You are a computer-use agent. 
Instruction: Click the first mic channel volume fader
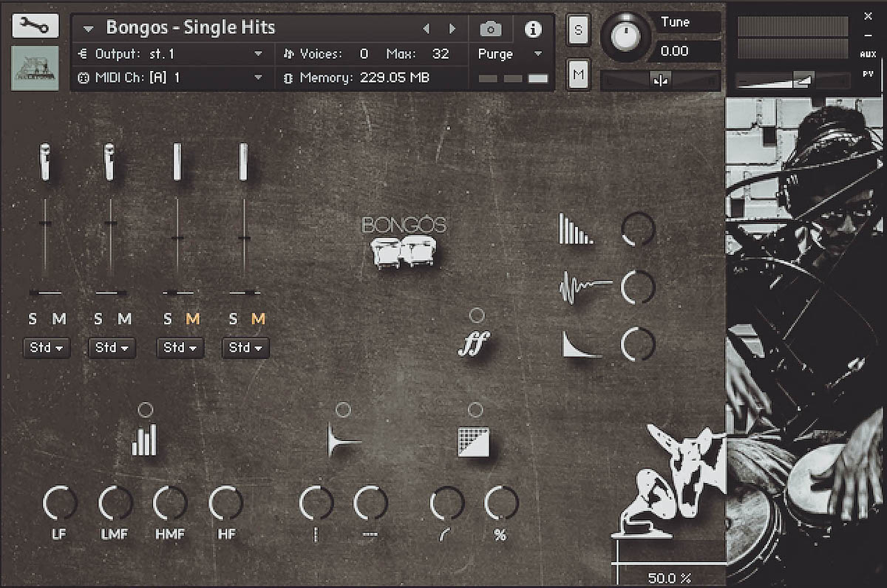point(45,223)
